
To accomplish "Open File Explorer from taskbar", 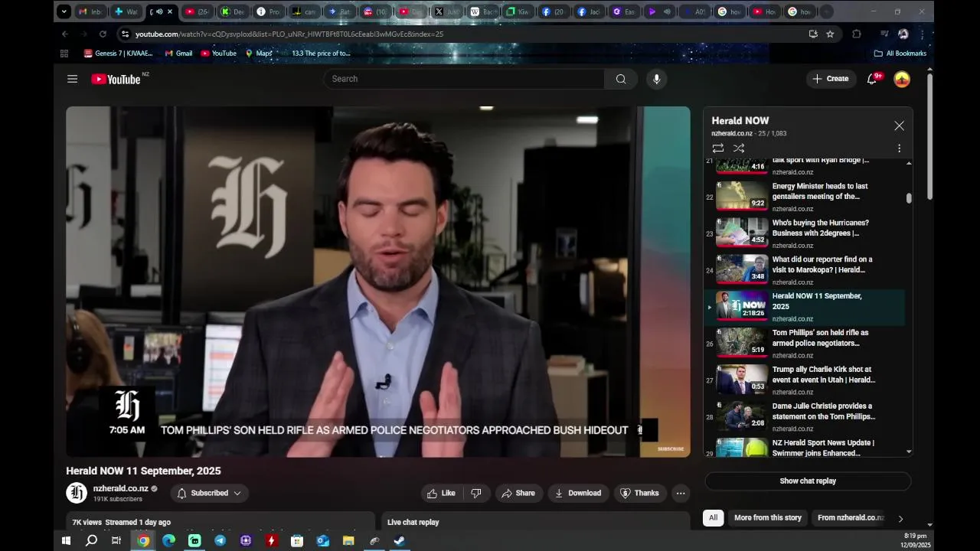I will (x=348, y=540).
